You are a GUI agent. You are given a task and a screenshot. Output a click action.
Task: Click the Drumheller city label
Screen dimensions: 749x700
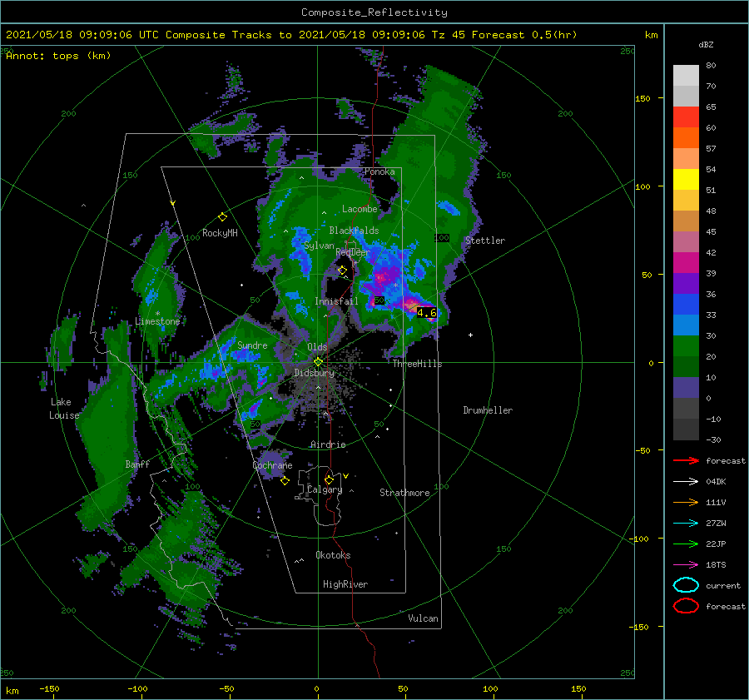click(x=488, y=410)
